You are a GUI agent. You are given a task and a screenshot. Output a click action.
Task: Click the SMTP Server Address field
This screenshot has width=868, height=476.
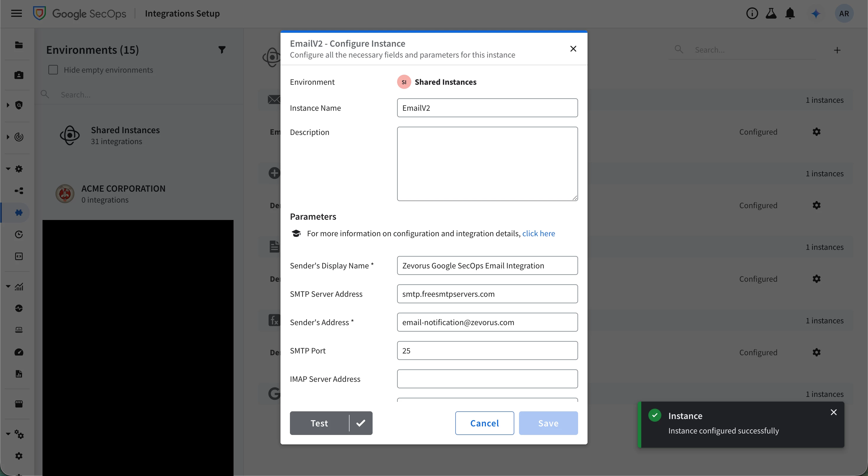click(x=487, y=294)
